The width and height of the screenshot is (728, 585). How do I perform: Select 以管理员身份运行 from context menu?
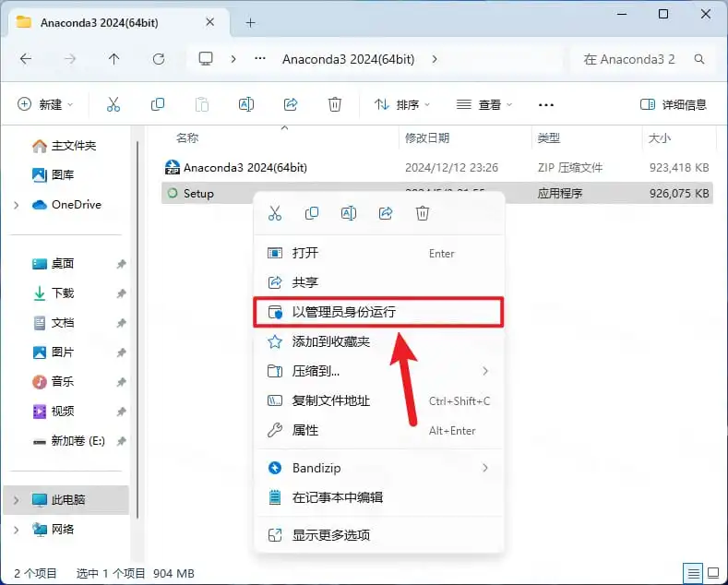[379, 312]
